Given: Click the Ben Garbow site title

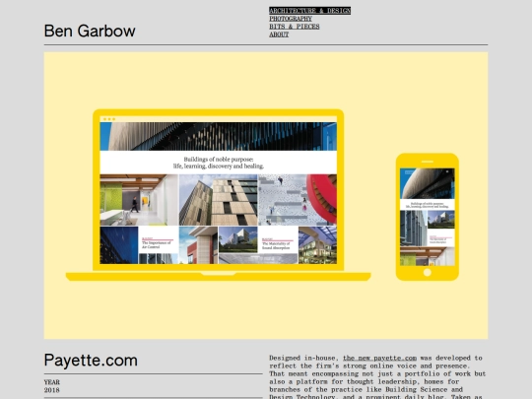Looking at the screenshot, I should (x=90, y=31).
